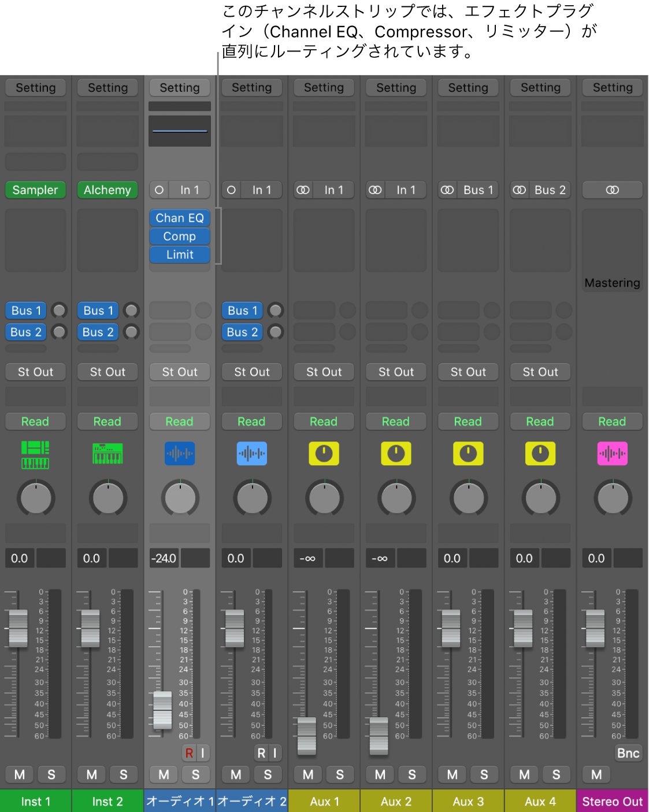Image resolution: width=649 pixels, height=812 pixels.
Task: Open the Limit plug-in slot
Action: pos(180,254)
